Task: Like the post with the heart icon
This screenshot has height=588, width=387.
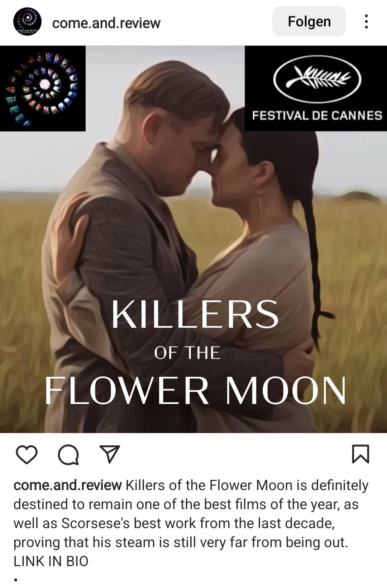Action: (27, 455)
